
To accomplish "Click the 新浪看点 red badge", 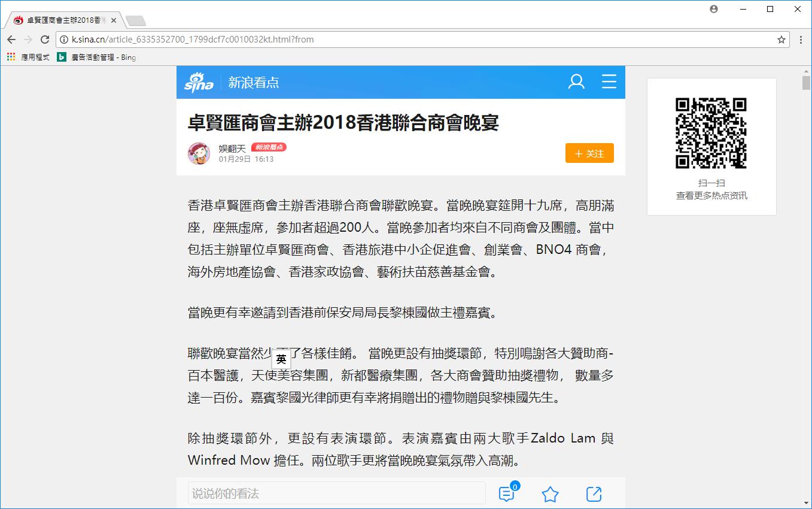I will (269, 147).
